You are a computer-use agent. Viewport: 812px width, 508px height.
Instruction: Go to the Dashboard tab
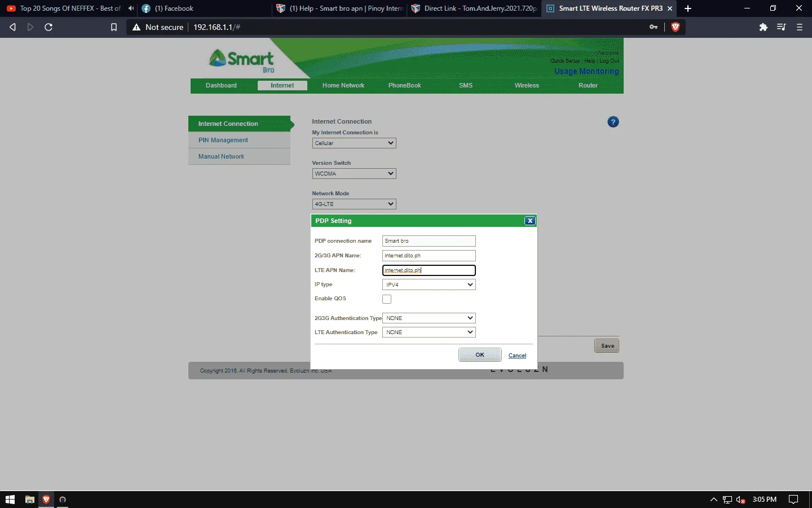[x=221, y=86]
